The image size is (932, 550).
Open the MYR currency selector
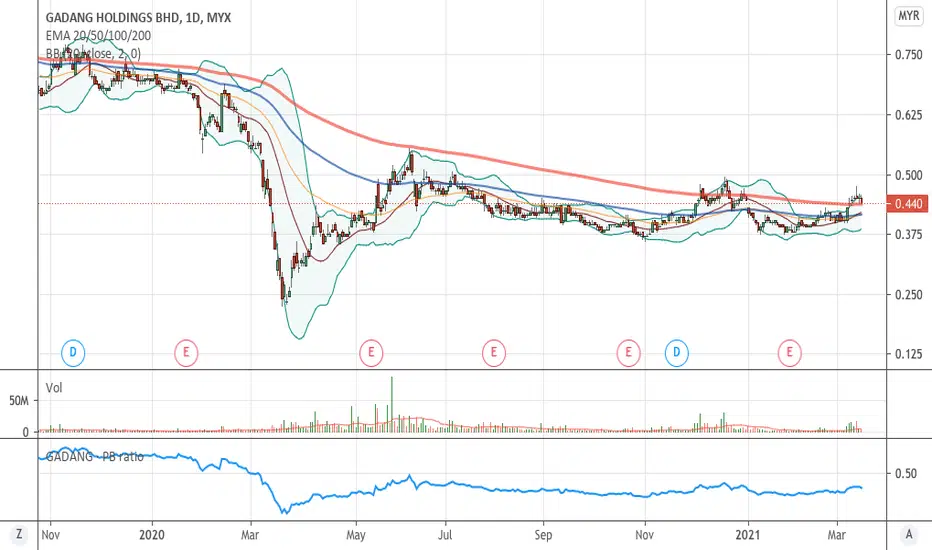908,16
